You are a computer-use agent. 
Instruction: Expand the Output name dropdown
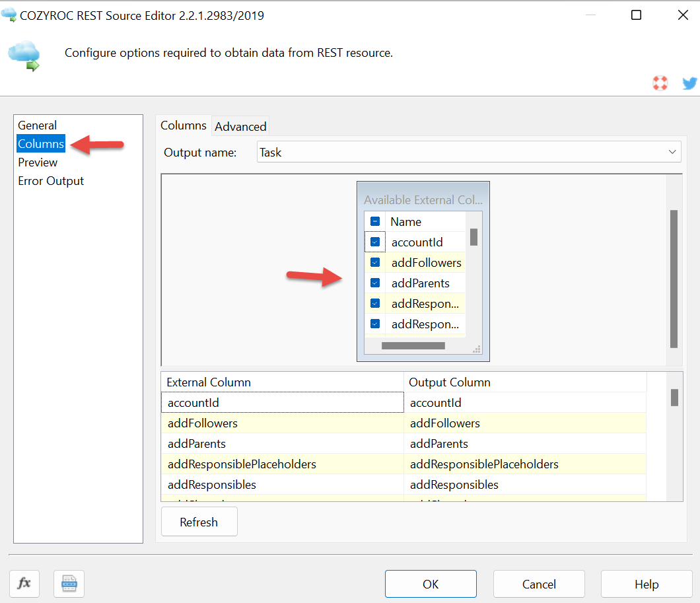(672, 153)
